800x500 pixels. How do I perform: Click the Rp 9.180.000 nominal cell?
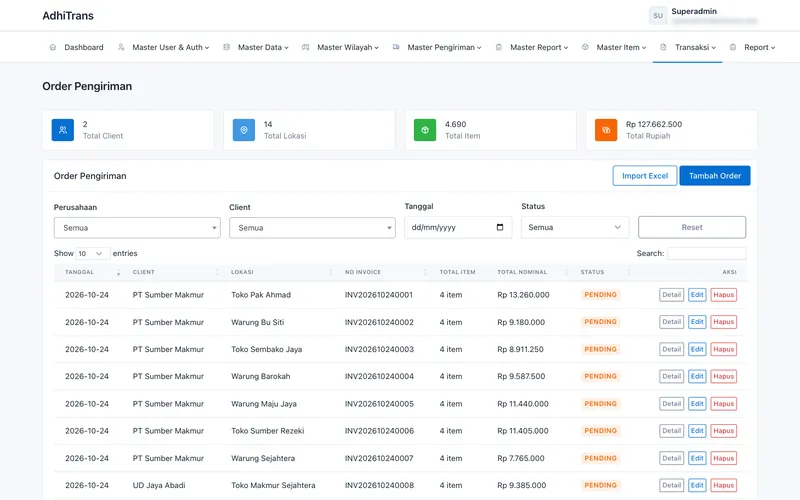point(521,322)
